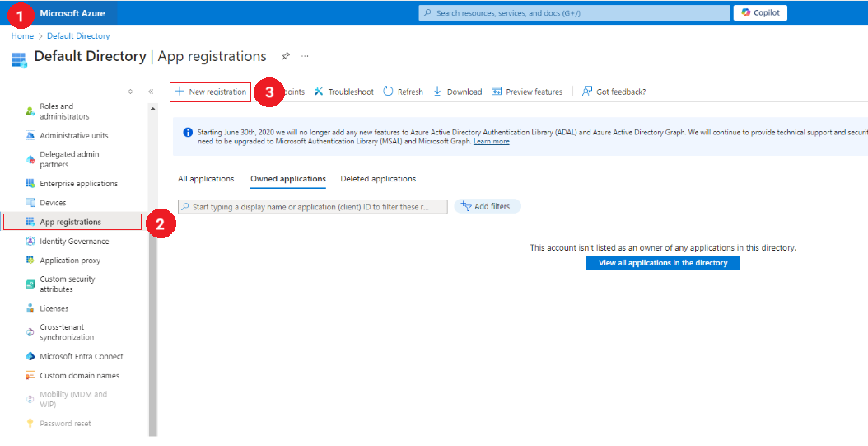868x446 pixels.
Task: Select the Owned applications tab
Action: click(x=288, y=179)
